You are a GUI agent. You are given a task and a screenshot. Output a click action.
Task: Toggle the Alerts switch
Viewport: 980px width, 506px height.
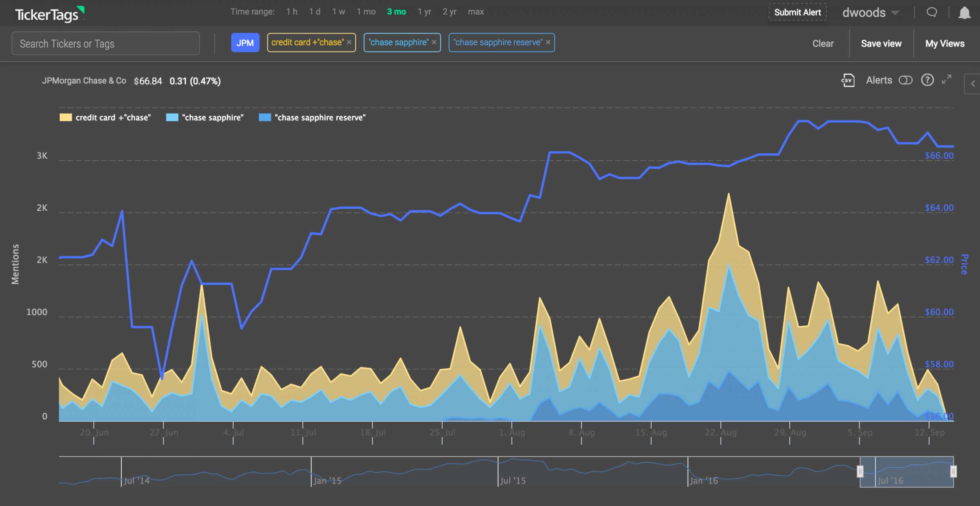(x=905, y=80)
